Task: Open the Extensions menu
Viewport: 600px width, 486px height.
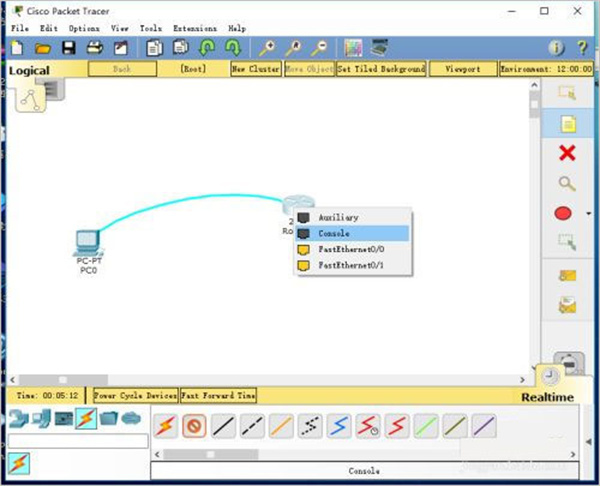Action: coord(193,29)
